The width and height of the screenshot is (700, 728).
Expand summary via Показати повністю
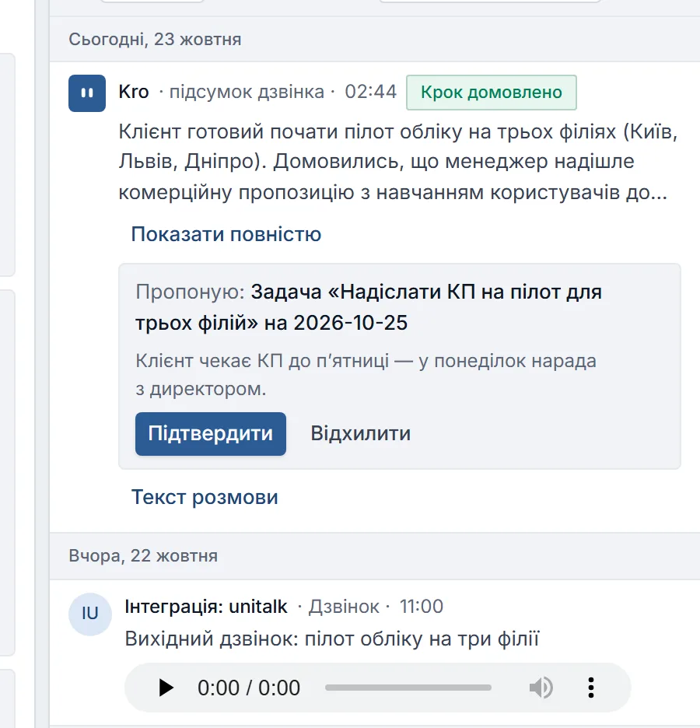tap(226, 234)
